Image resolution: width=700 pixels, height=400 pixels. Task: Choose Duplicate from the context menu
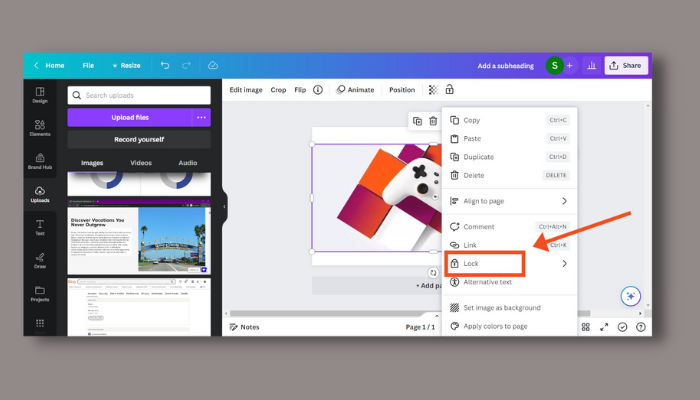509,157
